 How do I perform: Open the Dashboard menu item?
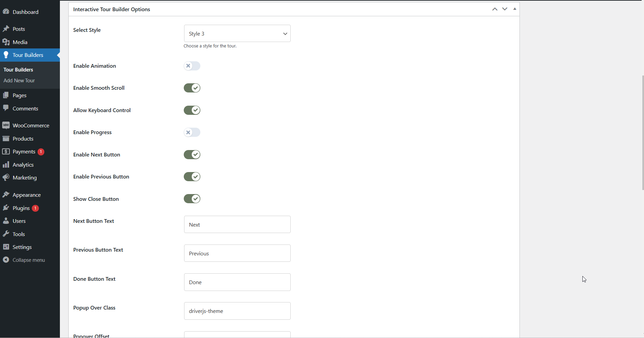point(25,12)
